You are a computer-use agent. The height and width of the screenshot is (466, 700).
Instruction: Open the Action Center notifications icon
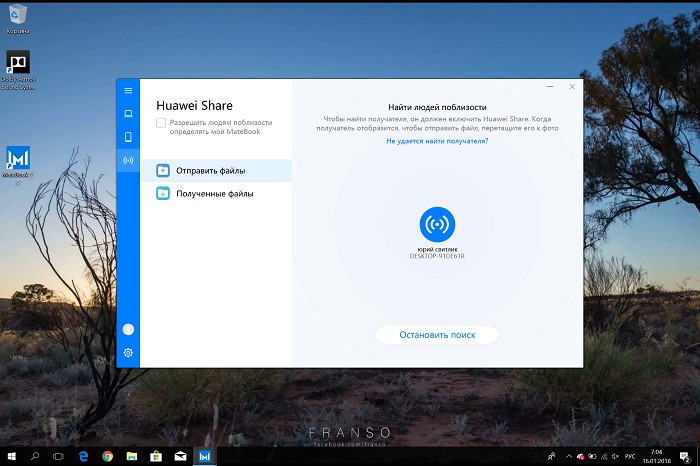coord(685,456)
